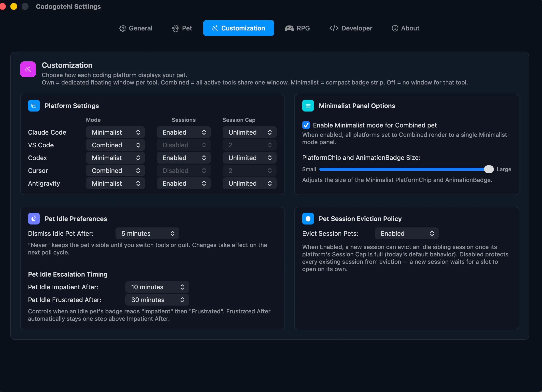Click the shield Pet Session Eviction Policy icon
This screenshot has width=542, height=392.
pyautogui.click(x=308, y=219)
